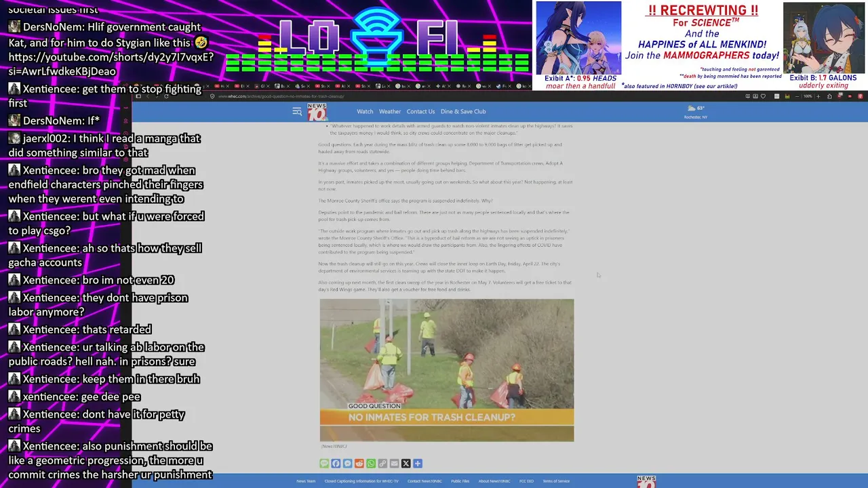Screen dimensions: 868x488
Task: Open Contact News10NBC footer link
Action: (x=425, y=481)
